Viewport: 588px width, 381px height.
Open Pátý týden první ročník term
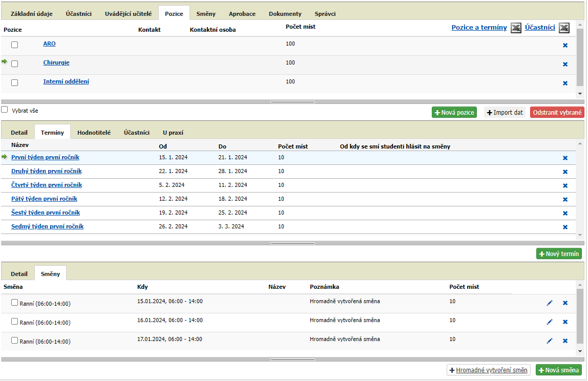[x=44, y=199]
